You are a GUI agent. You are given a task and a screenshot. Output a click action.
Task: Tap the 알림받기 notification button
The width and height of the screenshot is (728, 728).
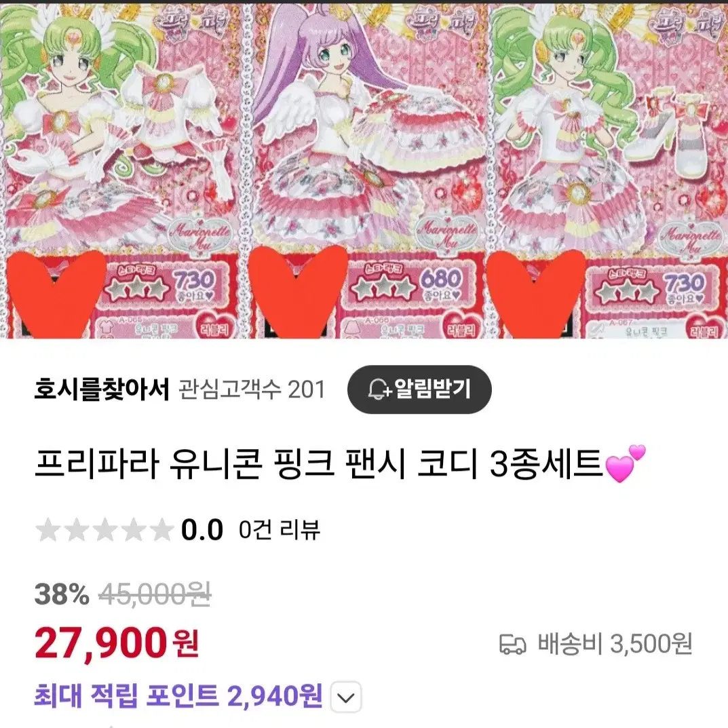click(419, 389)
